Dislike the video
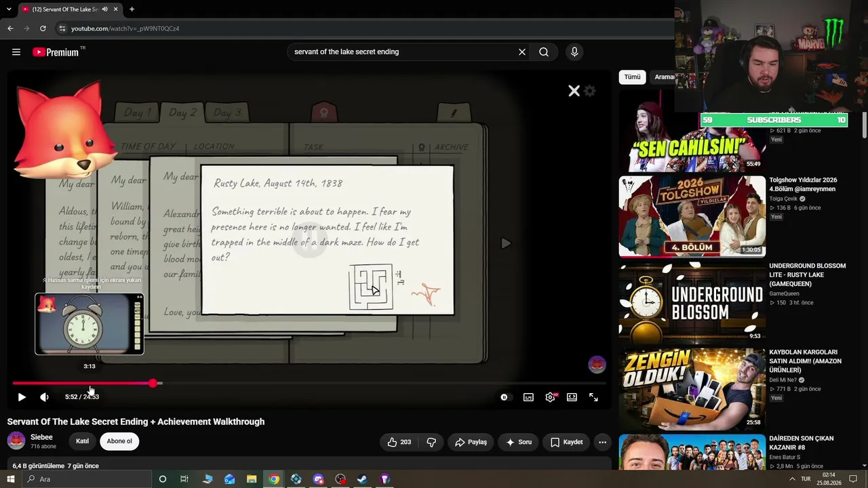The height and width of the screenshot is (488, 868). tap(431, 442)
